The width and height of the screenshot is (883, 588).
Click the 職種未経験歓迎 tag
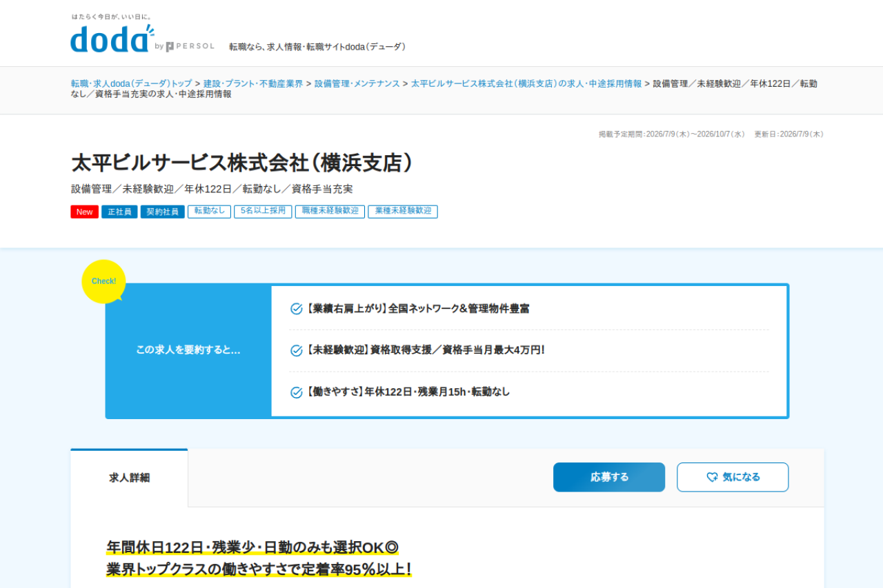tap(330, 212)
